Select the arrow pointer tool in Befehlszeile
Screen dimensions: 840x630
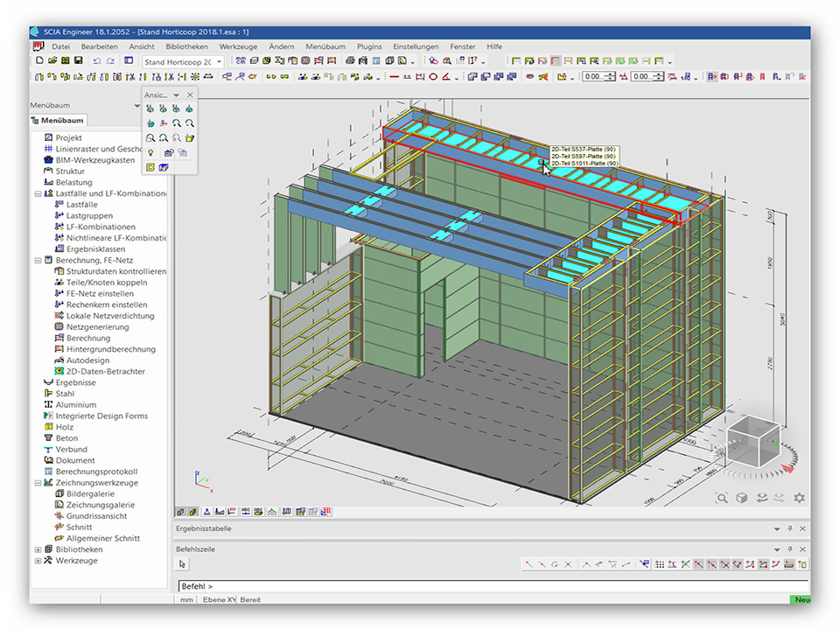tap(183, 564)
